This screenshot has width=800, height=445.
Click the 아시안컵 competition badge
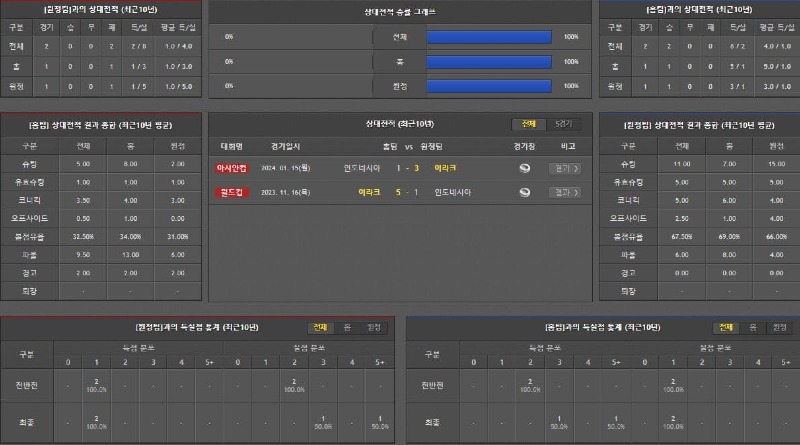[232, 168]
